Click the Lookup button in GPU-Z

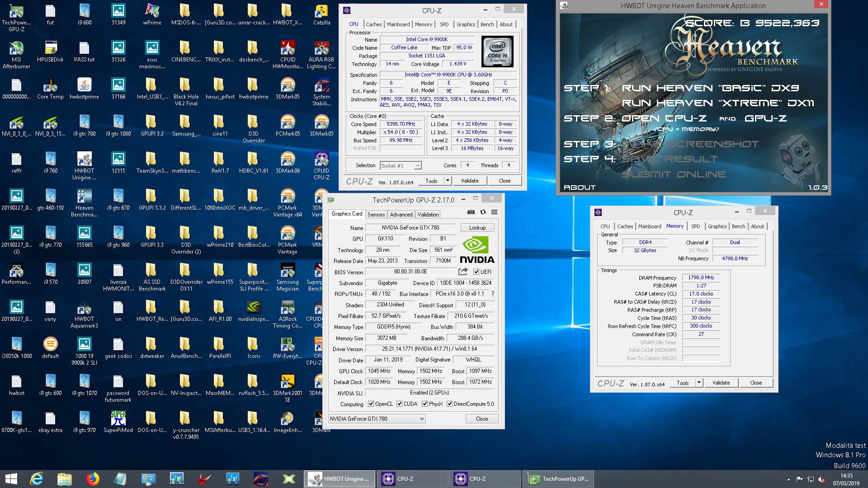pyautogui.click(x=477, y=228)
